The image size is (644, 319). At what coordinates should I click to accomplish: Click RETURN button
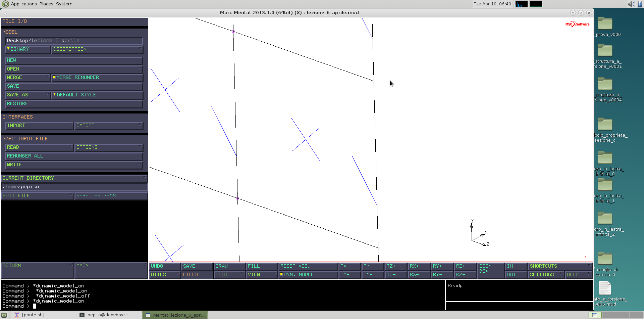click(37, 270)
